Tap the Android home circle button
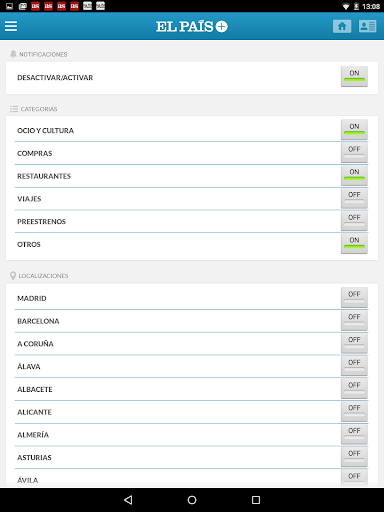 click(192, 500)
